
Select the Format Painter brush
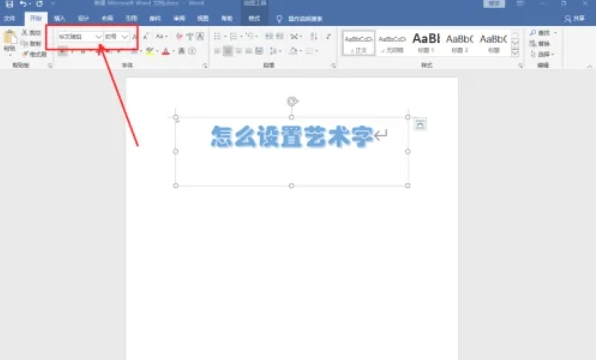pos(34,54)
